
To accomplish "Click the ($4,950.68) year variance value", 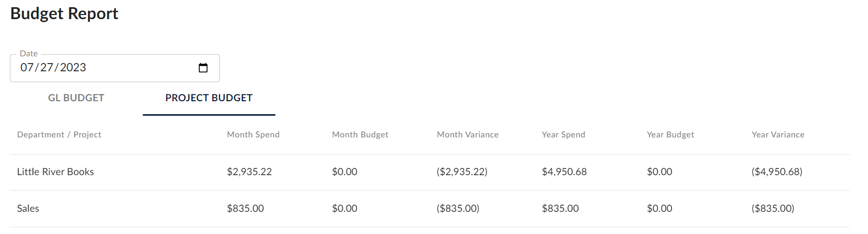I will [x=777, y=172].
